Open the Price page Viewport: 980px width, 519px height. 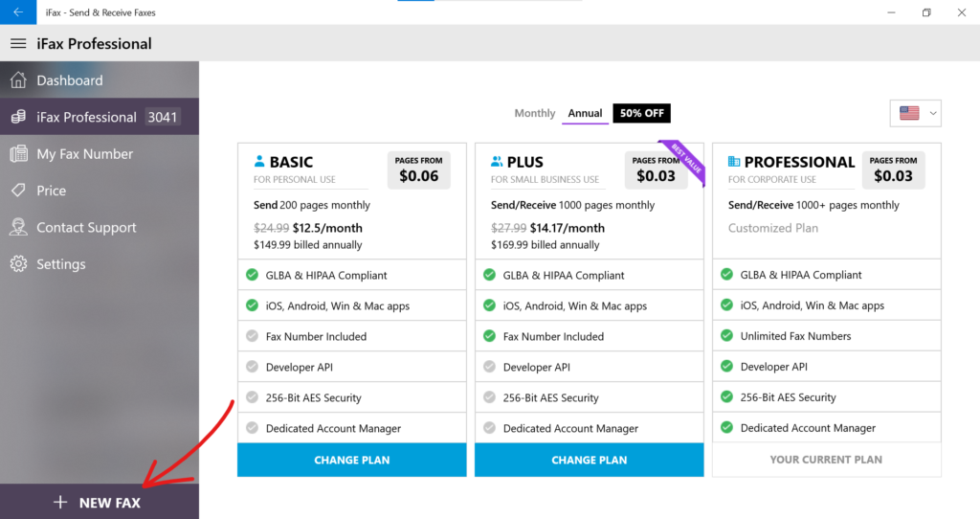[x=100, y=191]
